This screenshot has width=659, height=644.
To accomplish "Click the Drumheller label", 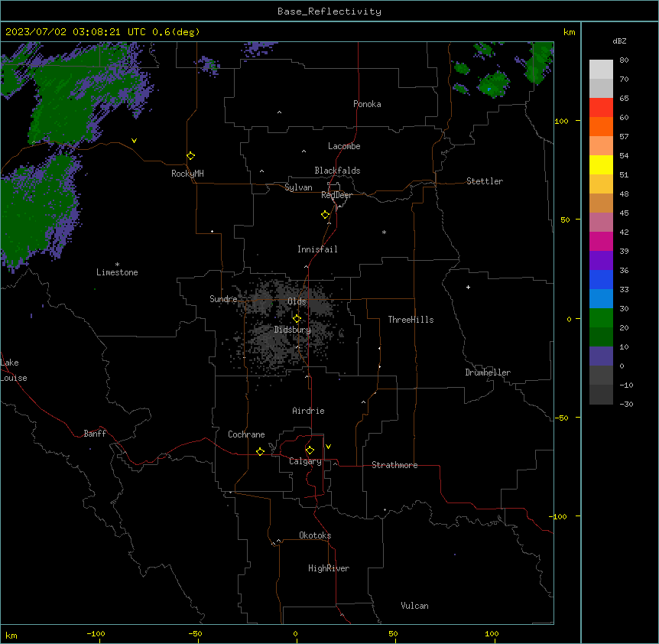I will tap(488, 372).
